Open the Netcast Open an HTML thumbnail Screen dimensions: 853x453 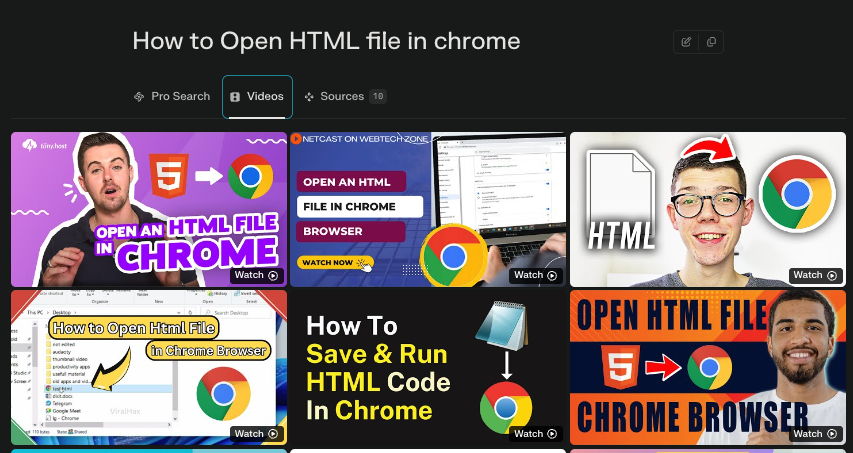tap(428, 209)
